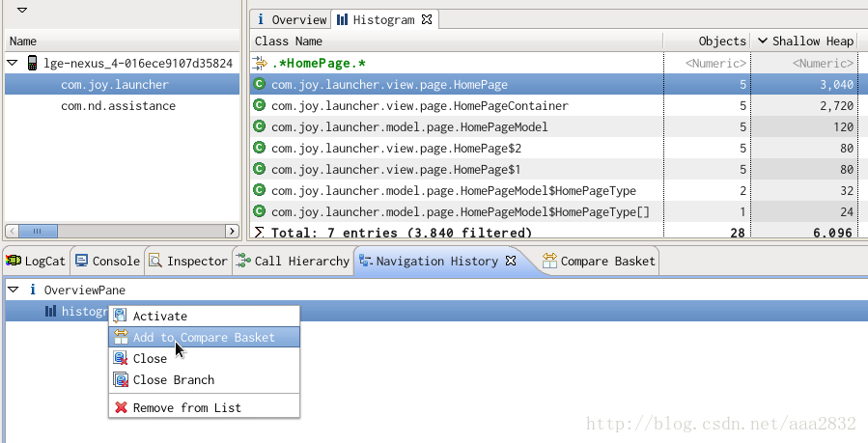Click the sigma icon in the Total row

(259, 233)
